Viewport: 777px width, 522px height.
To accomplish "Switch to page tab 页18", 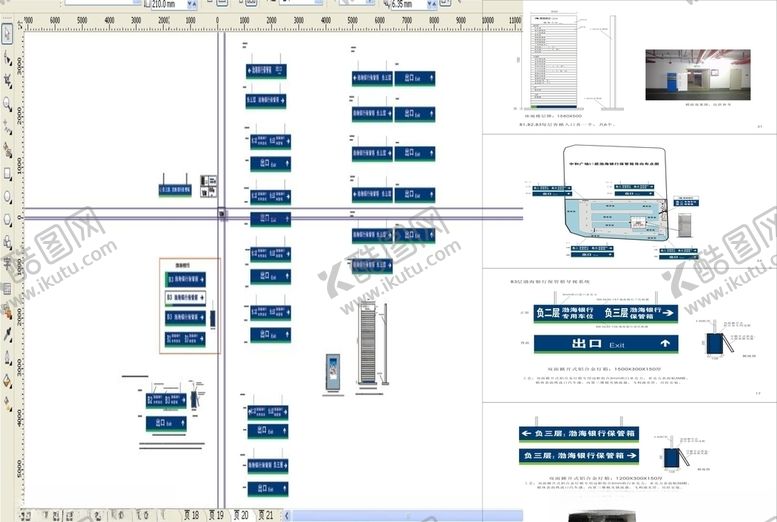I will click(x=191, y=516).
